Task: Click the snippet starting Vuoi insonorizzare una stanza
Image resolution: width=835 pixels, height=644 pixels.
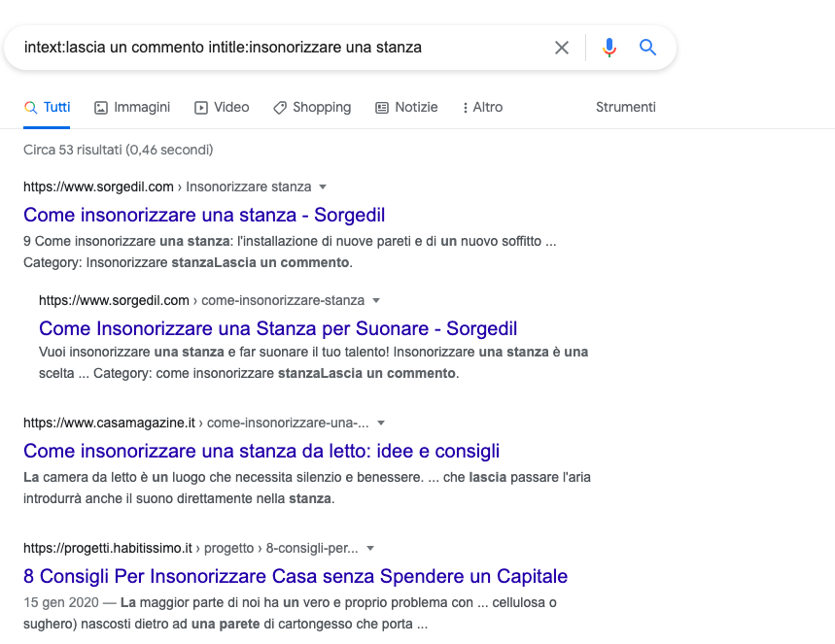Action: pos(314,362)
